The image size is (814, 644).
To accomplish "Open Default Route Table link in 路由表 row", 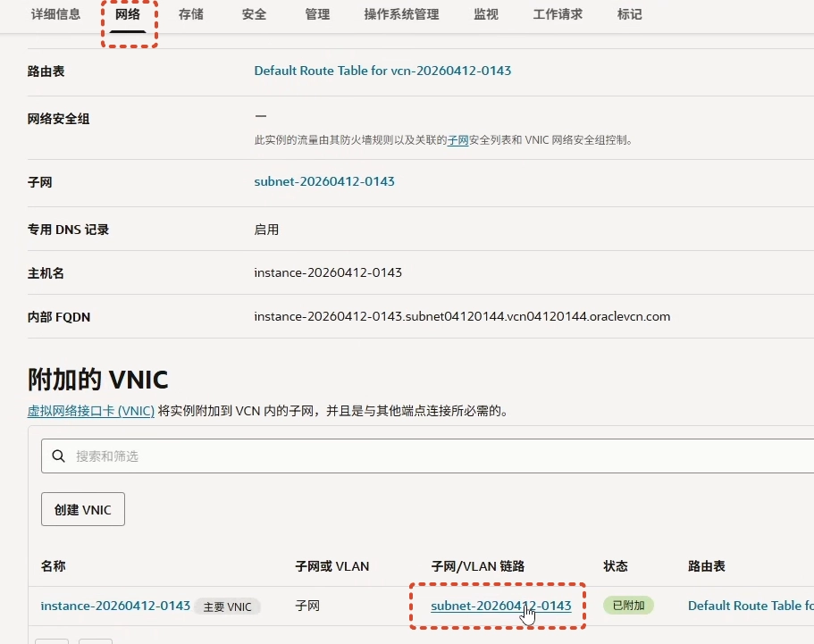I will [x=382, y=71].
